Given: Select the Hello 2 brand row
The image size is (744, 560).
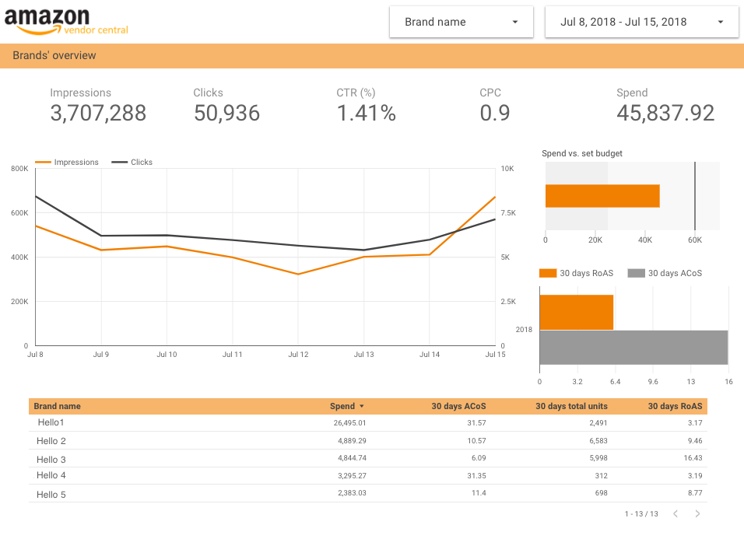Looking at the screenshot, I should click(368, 440).
